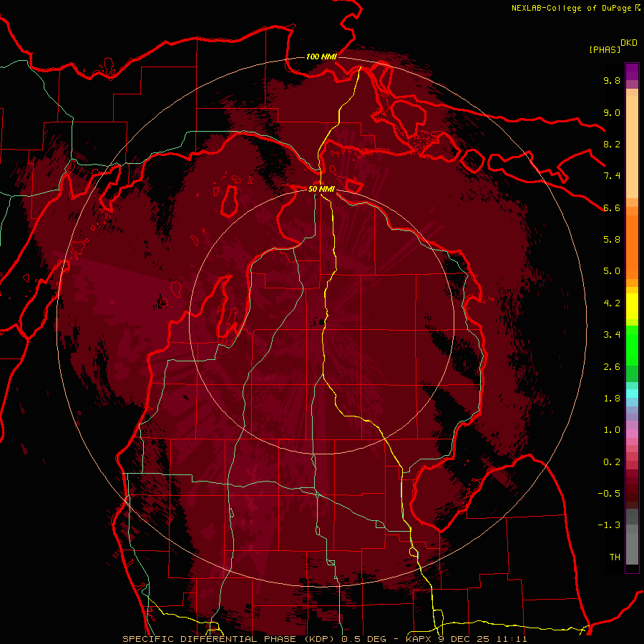Select the 5.0 scale value
This screenshot has height=644, width=644.
click(x=612, y=271)
